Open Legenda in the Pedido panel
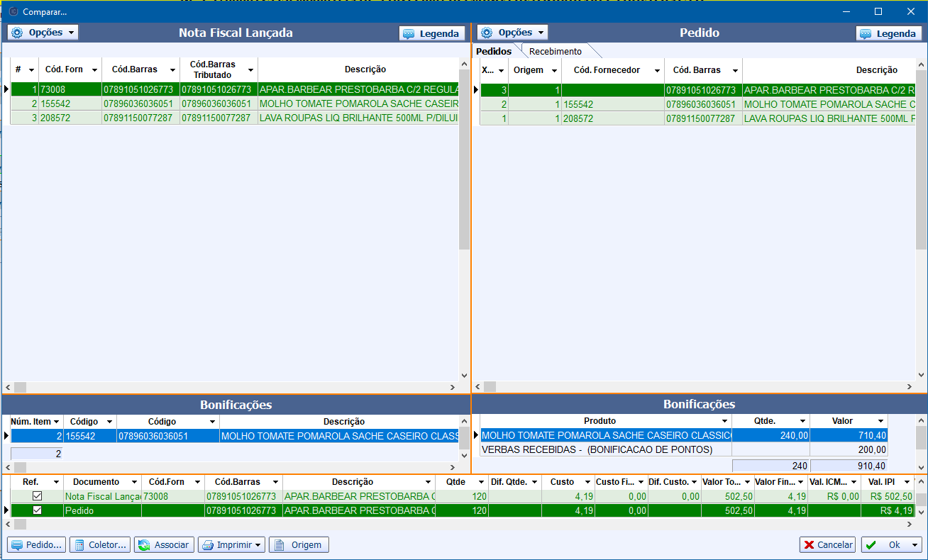928x560 pixels. [x=888, y=33]
